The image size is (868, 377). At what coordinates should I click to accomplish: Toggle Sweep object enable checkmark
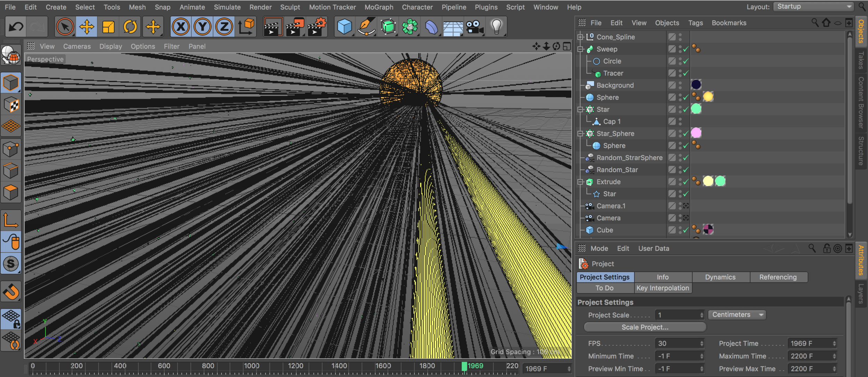coord(686,49)
